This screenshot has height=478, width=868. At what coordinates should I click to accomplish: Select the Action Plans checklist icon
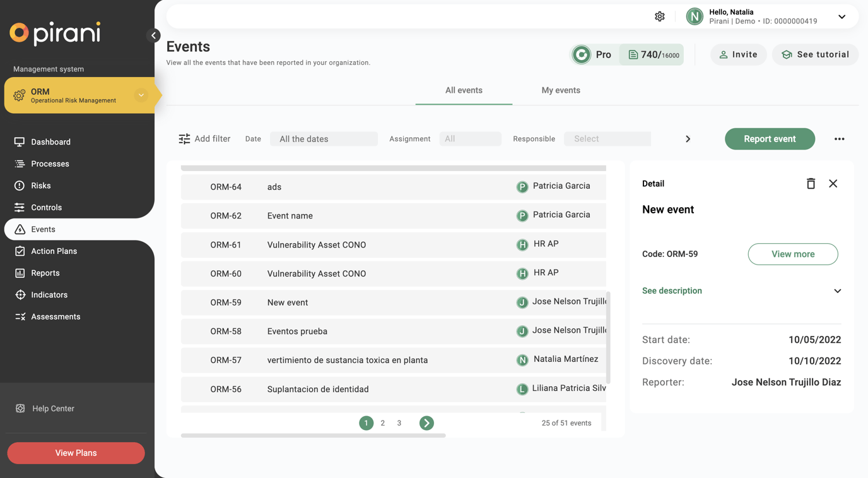[20, 251]
